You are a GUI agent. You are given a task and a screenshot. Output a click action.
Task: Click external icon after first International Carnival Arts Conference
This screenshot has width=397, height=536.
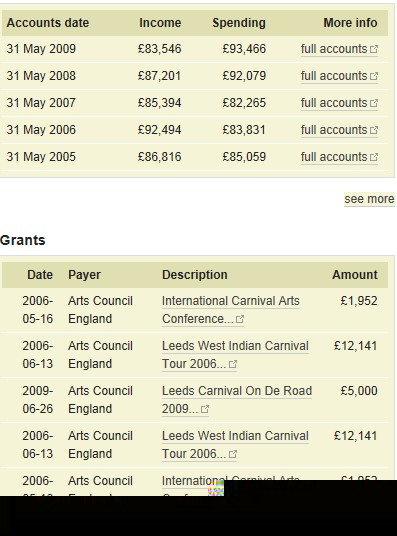click(x=240, y=319)
